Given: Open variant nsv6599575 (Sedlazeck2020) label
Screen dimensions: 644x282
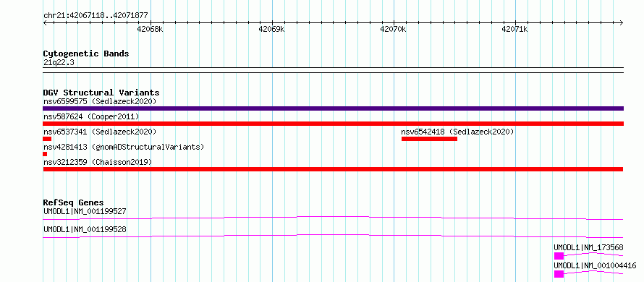Looking at the screenshot, I should click(100, 101).
